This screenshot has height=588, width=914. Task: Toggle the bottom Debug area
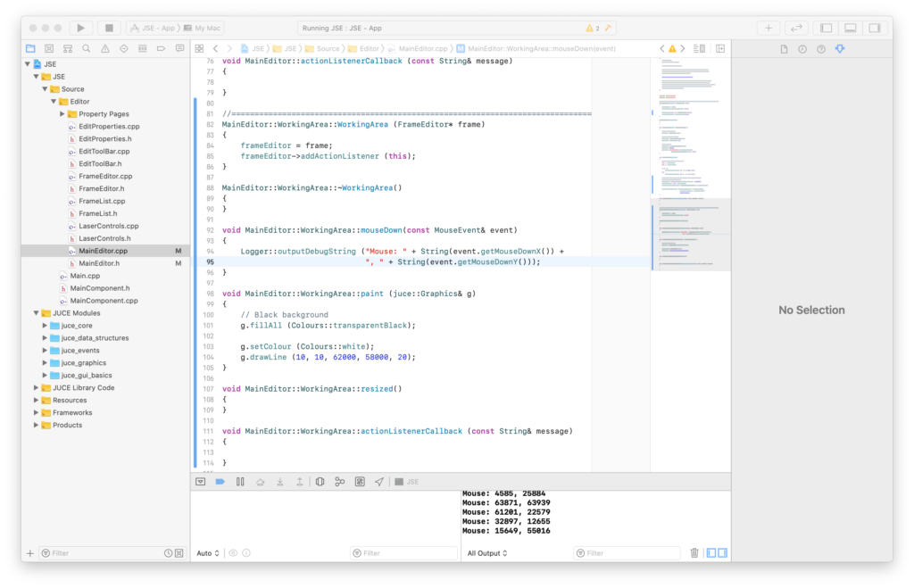851,29
